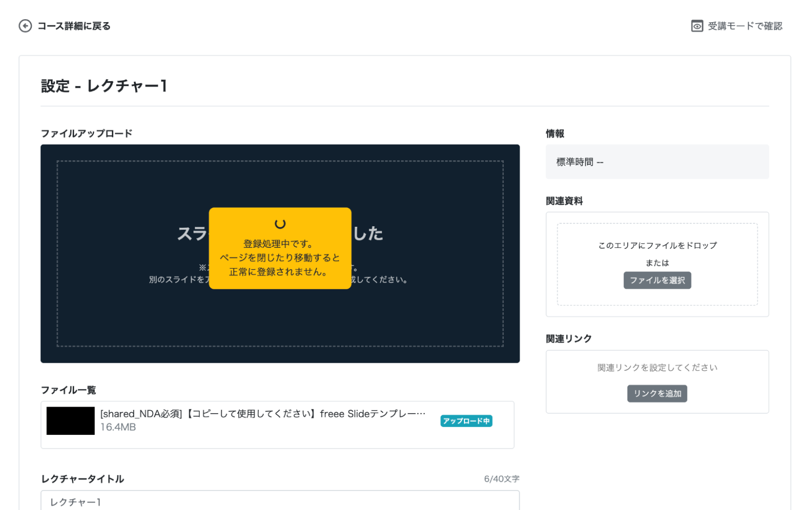Click the 関連リンクを設定してください text
Viewport: 812px width, 510px height.
(x=657, y=368)
